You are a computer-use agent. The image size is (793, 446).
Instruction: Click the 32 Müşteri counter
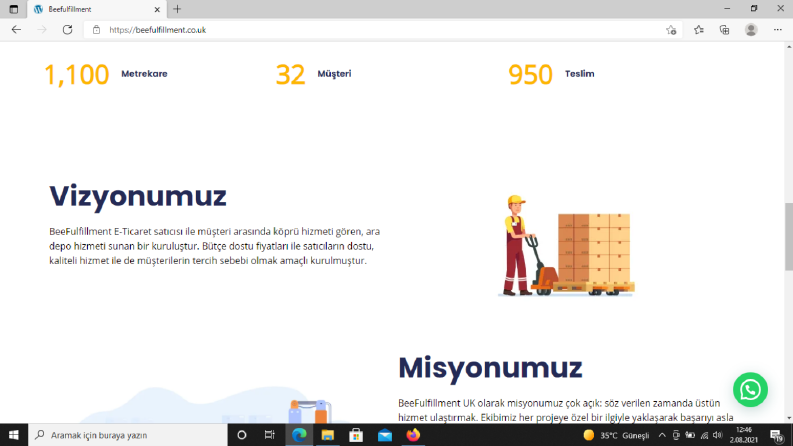point(314,74)
